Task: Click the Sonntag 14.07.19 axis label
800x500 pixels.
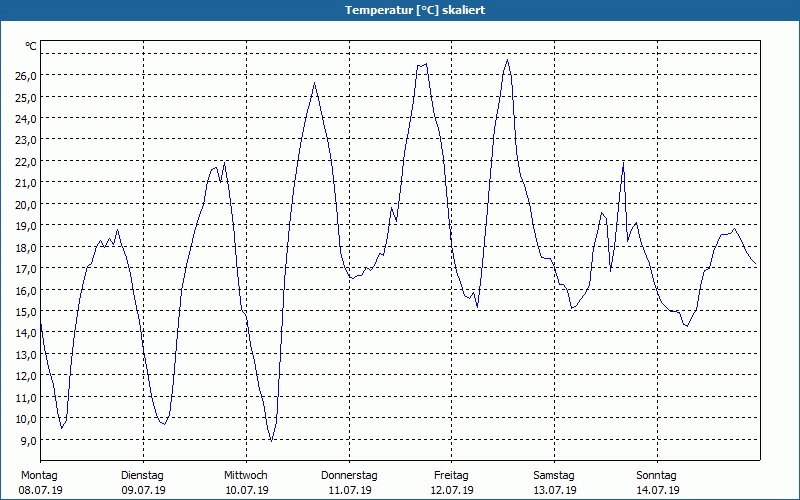Action: pyautogui.click(x=657, y=483)
